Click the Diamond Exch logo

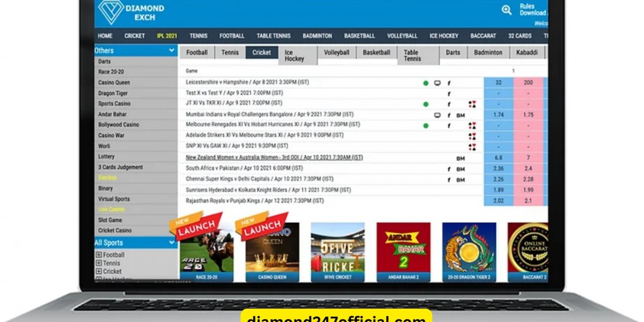(131, 12)
